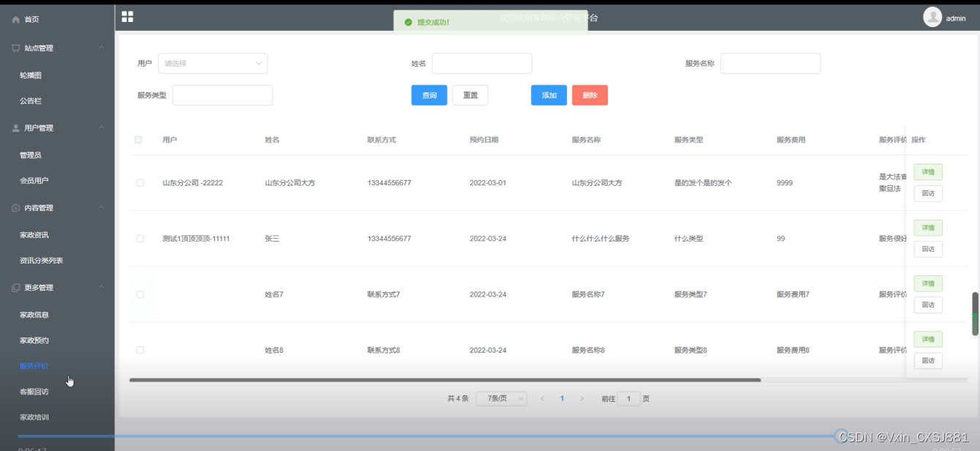Go to previous page arrow
The image size is (980, 451).
[x=542, y=399]
